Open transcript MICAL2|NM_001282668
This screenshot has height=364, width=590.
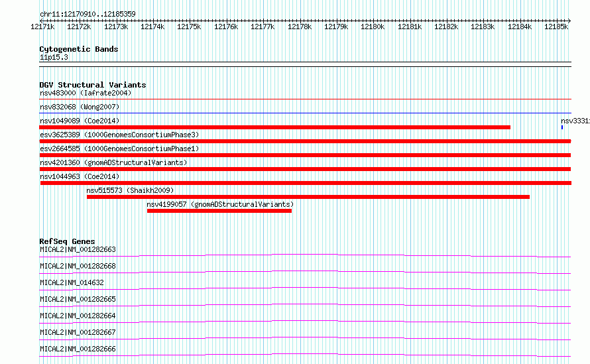pos(78,266)
